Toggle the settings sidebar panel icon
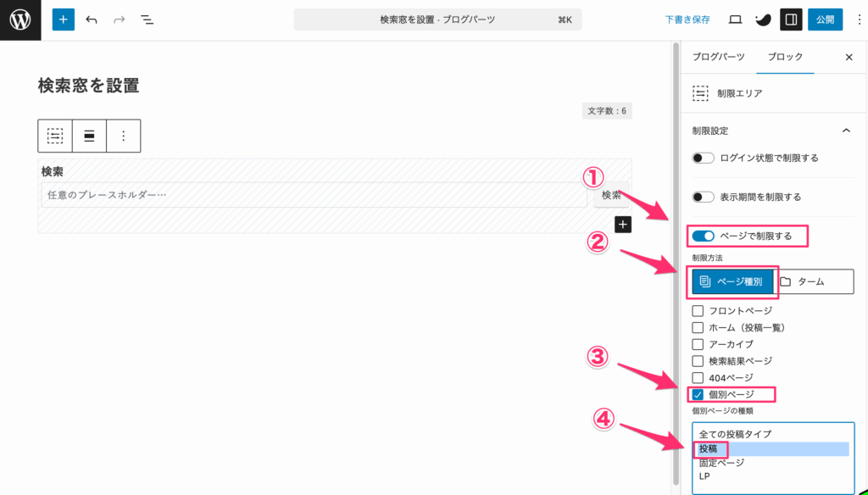The height and width of the screenshot is (495, 868). (791, 19)
